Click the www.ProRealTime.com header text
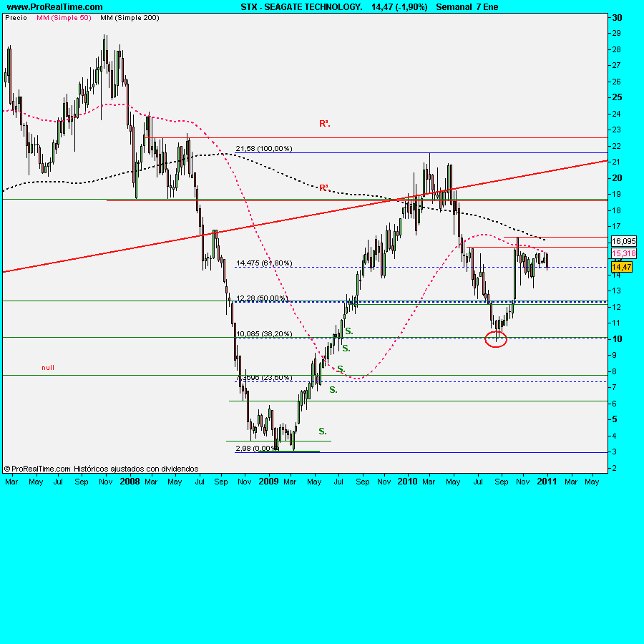Viewport: 644px width, 644px height. coord(54,7)
